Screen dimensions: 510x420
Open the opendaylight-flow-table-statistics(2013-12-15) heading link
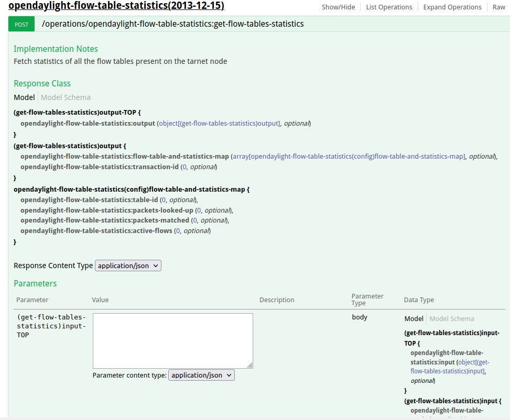[x=116, y=6]
